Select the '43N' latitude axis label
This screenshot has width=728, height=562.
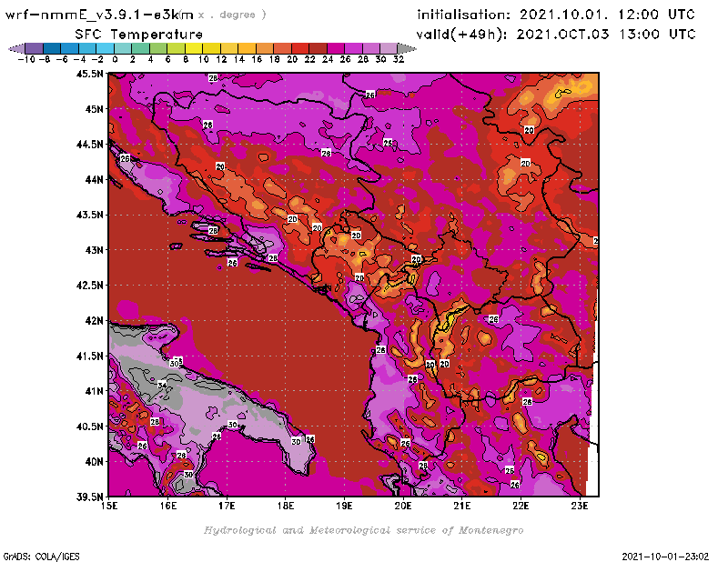[94, 250]
